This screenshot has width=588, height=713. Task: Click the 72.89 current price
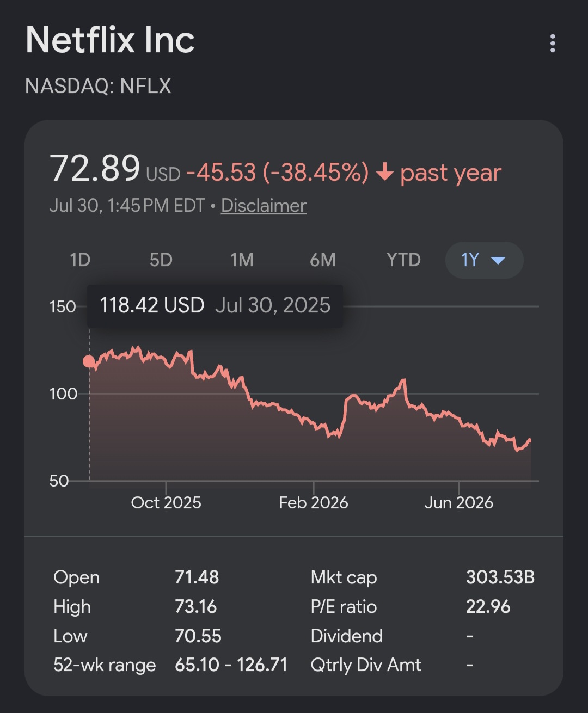coord(95,168)
